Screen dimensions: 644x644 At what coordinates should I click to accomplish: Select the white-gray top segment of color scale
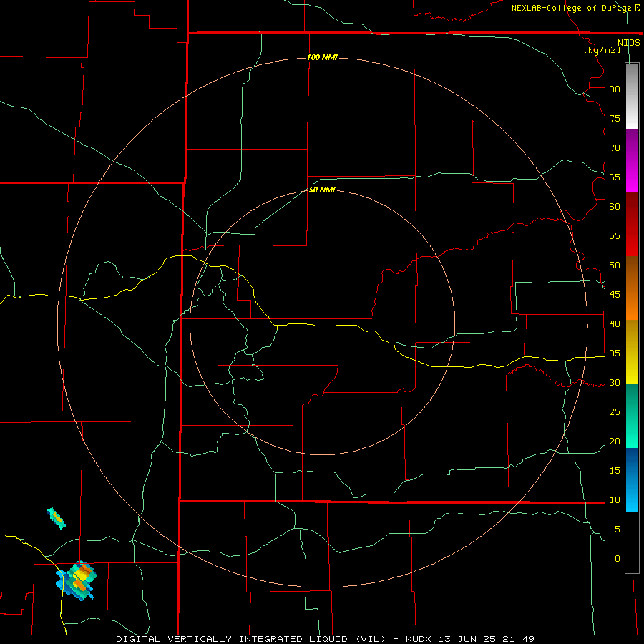click(x=632, y=96)
